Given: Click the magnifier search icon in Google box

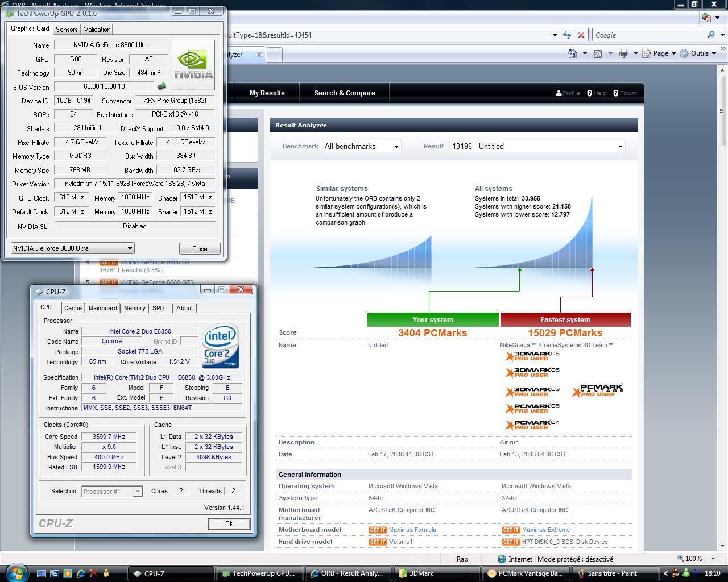Looking at the screenshot, I should [711, 35].
